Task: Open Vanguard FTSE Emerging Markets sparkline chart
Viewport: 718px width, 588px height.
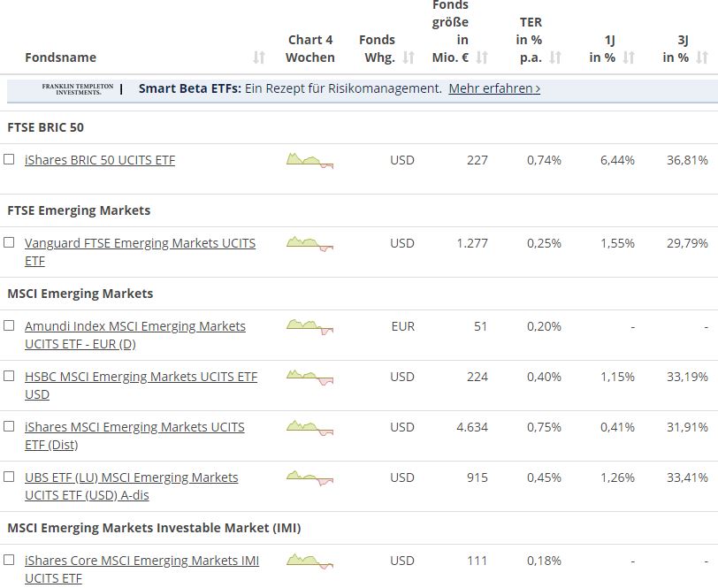Action: [x=309, y=243]
